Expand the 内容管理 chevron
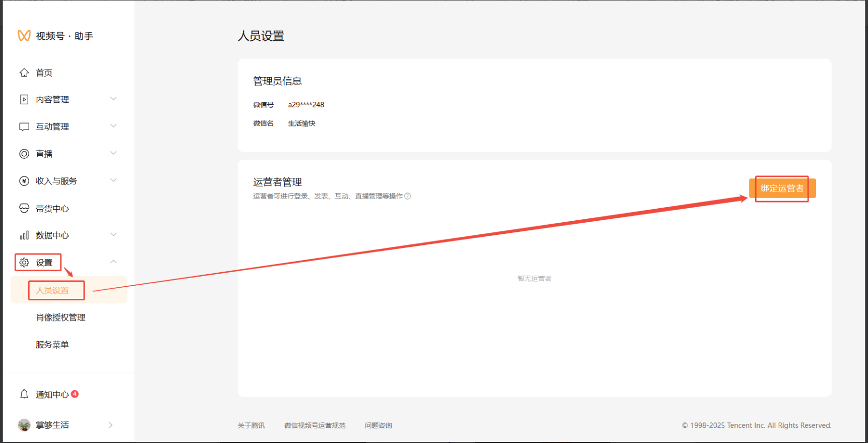The width and height of the screenshot is (868, 443). tap(113, 99)
